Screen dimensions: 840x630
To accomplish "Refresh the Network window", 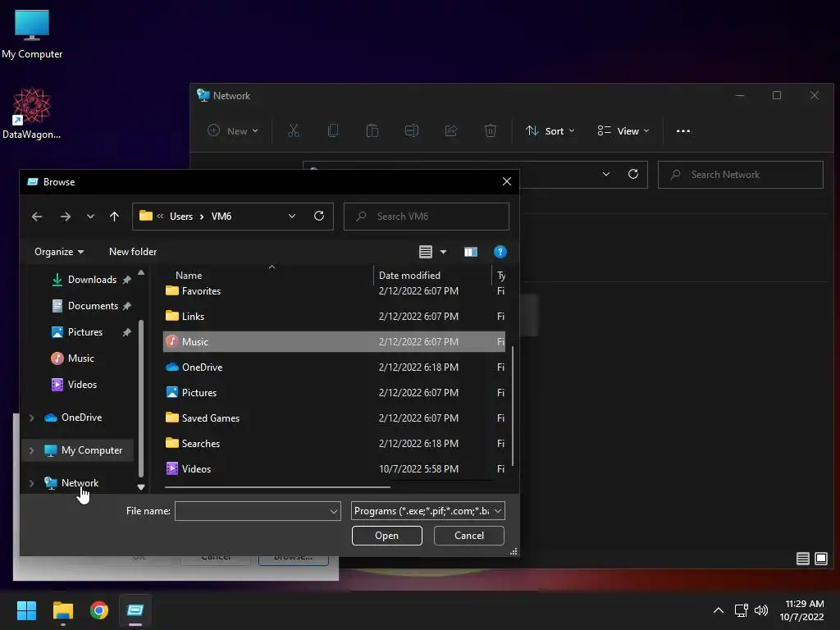I will click(x=632, y=174).
